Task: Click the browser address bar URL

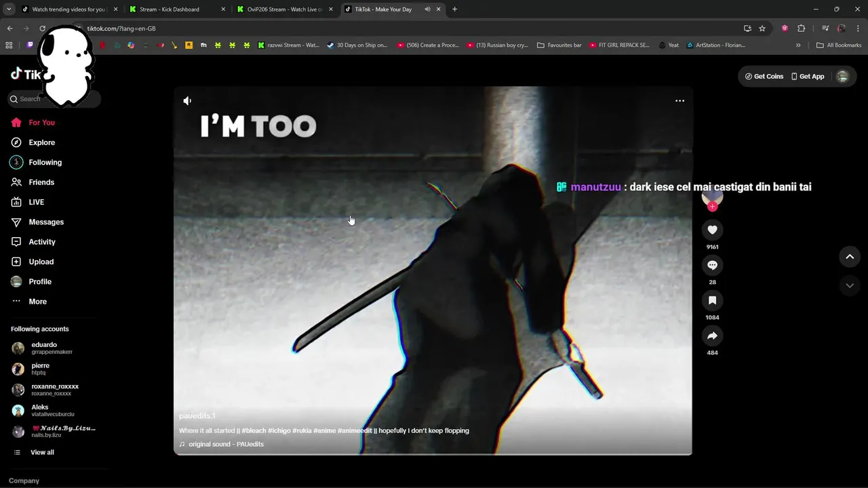Action: (x=121, y=28)
